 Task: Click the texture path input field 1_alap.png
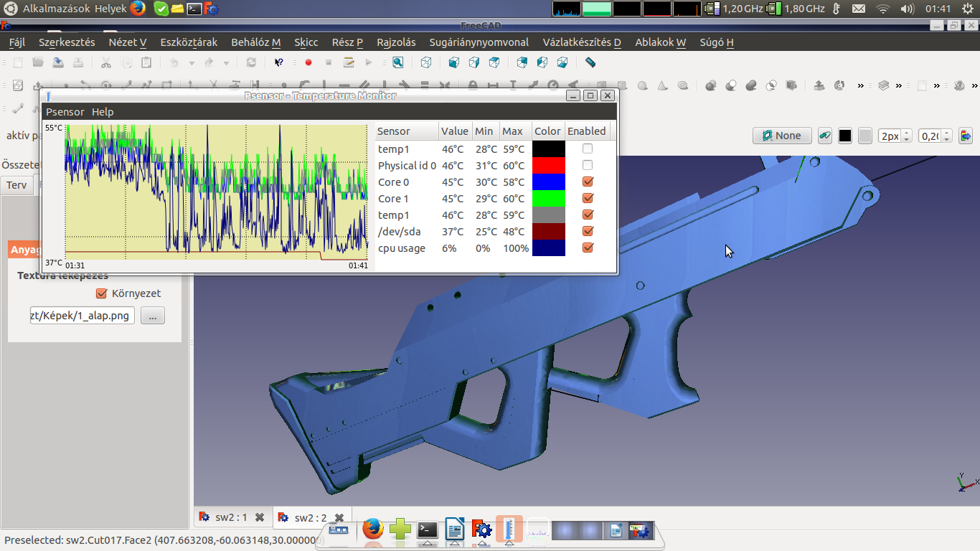coord(83,315)
